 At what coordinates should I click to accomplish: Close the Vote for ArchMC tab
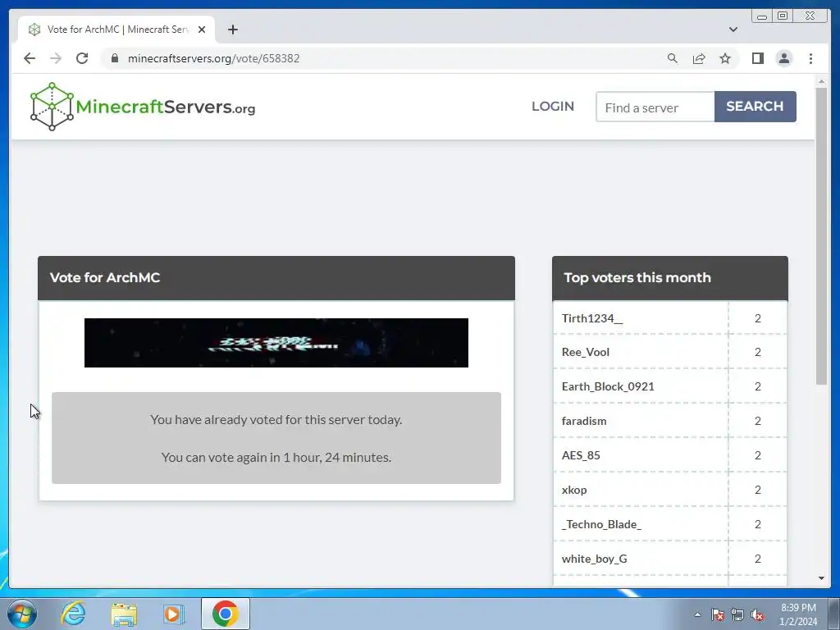(202, 30)
